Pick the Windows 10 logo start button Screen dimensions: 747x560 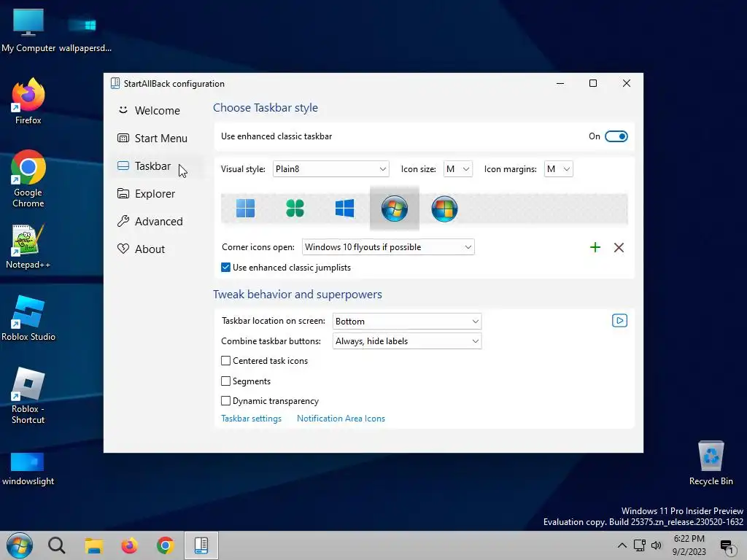coord(344,209)
